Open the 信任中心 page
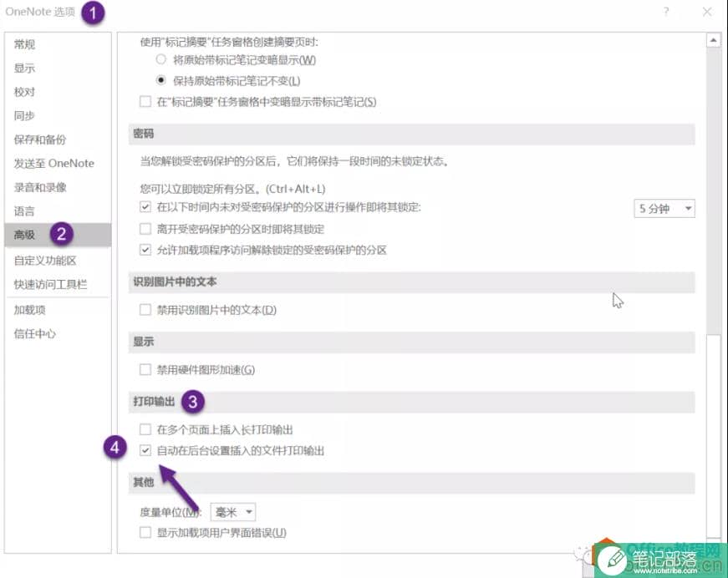The width and height of the screenshot is (728, 578). pos(35,333)
